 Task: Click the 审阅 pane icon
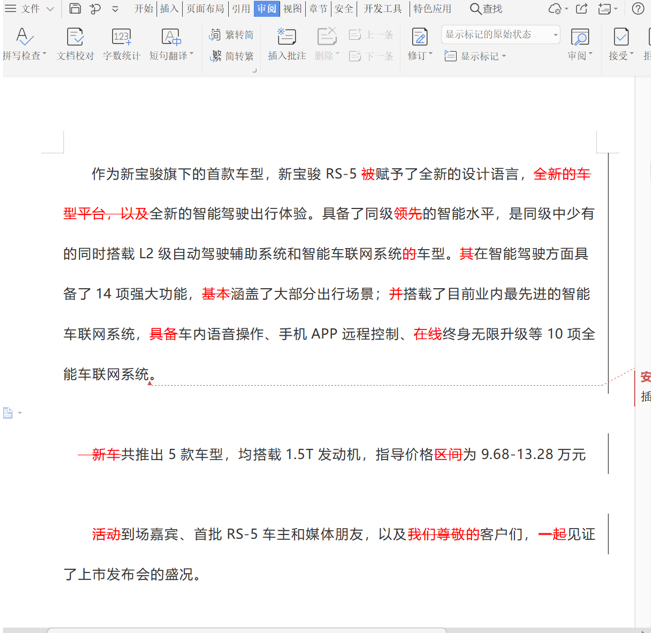tap(580, 44)
